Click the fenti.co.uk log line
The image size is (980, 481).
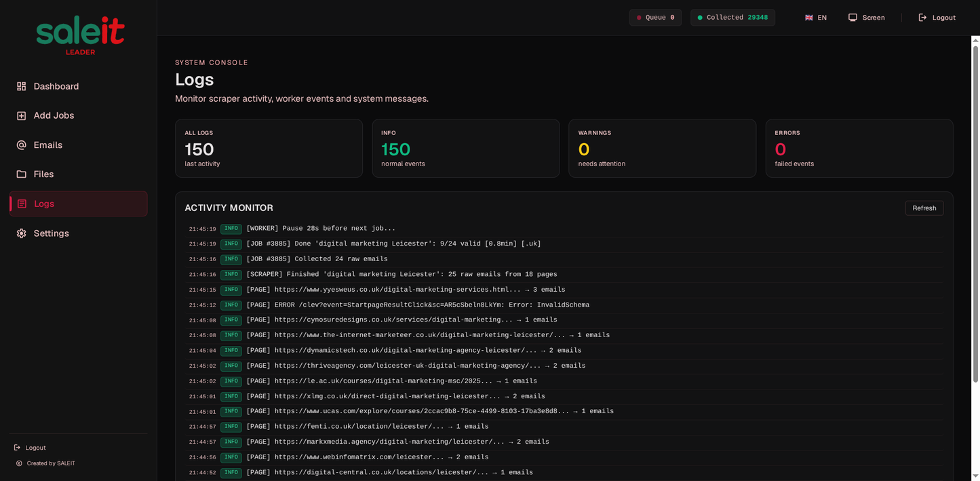564,427
